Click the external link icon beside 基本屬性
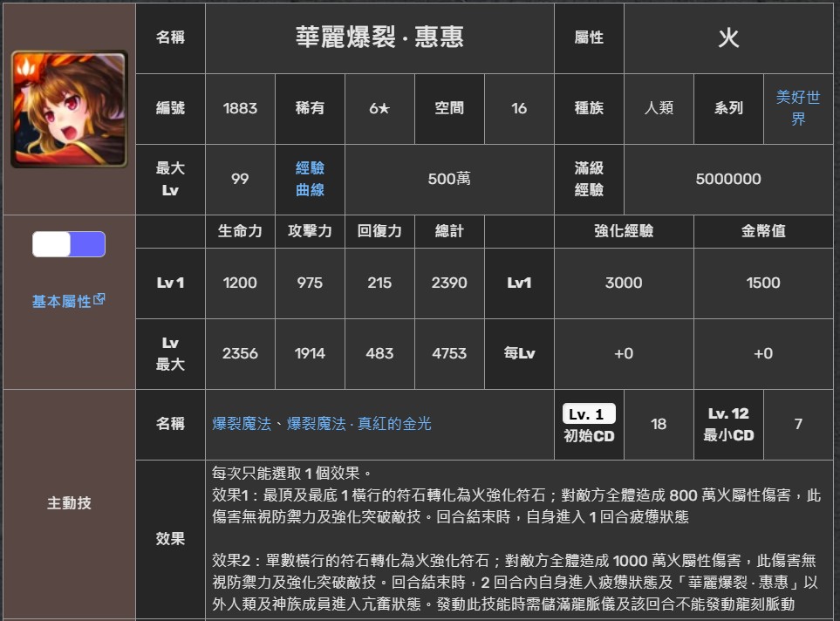This screenshot has height=621, width=840. 99,299
